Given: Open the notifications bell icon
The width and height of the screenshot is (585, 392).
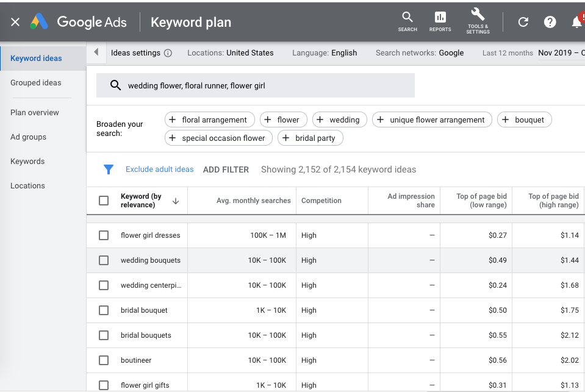Looking at the screenshot, I should (x=576, y=22).
